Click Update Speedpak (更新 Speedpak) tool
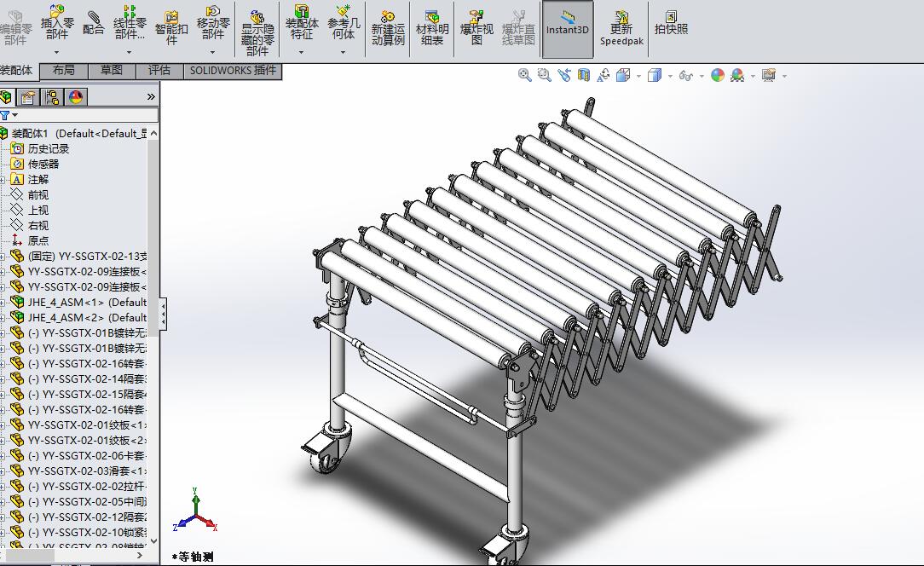The width and height of the screenshot is (924, 566). [x=621, y=28]
